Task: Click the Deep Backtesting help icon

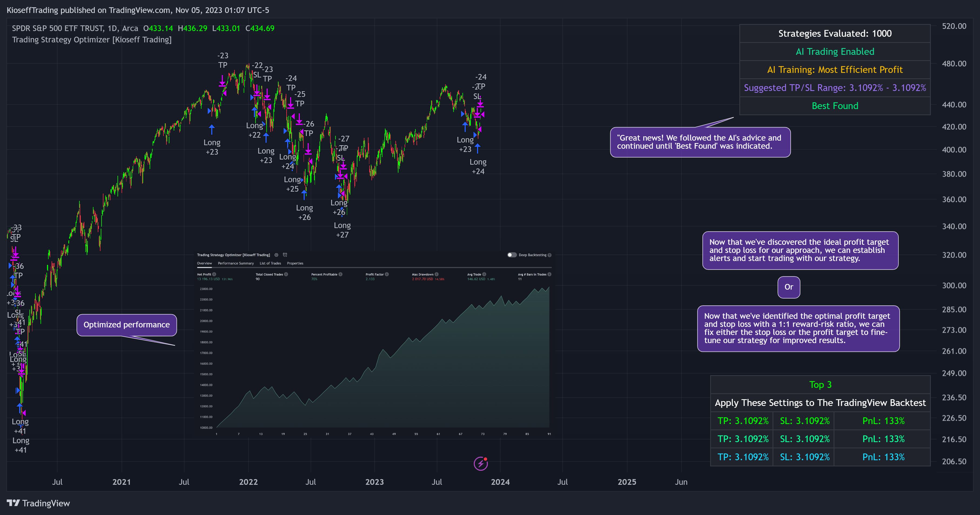Action: [x=549, y=255]
